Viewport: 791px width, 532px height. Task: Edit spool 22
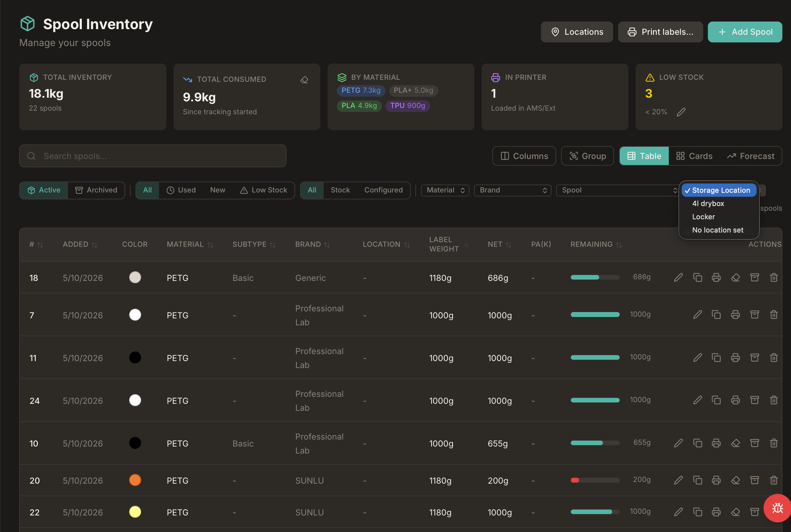[678, 512]
